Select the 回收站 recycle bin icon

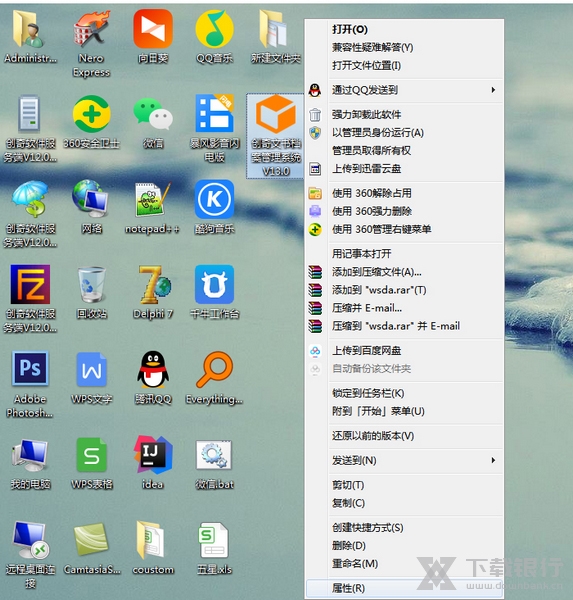(x=91, y=292)
